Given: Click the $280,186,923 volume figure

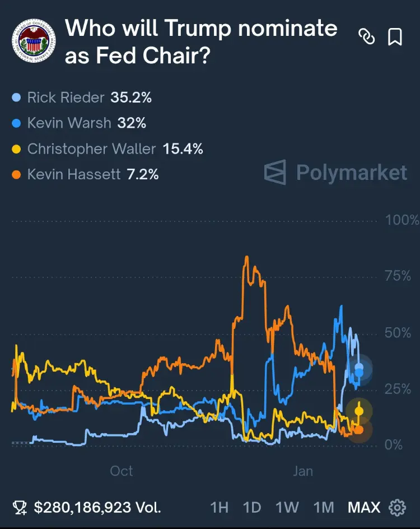Looking at the screenshot, I should (98, 507).
